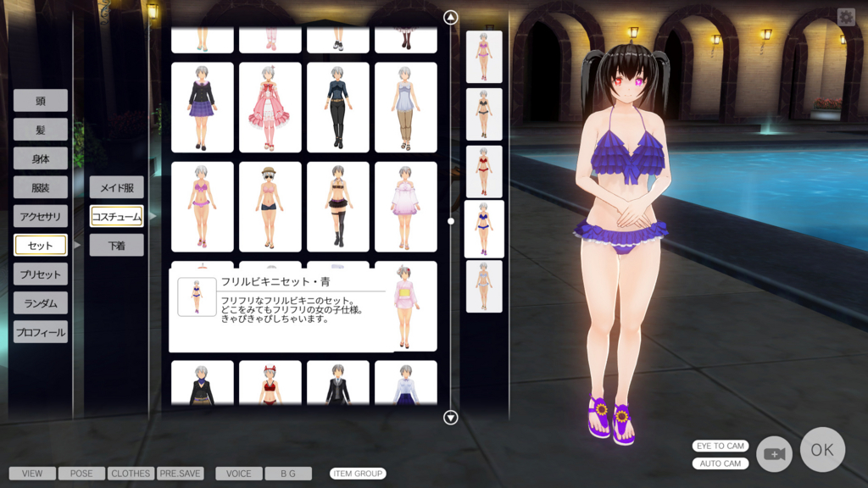This screenshot has width=868, height=488.
Task: Open the VOICE tab
Action: point(238,474)
